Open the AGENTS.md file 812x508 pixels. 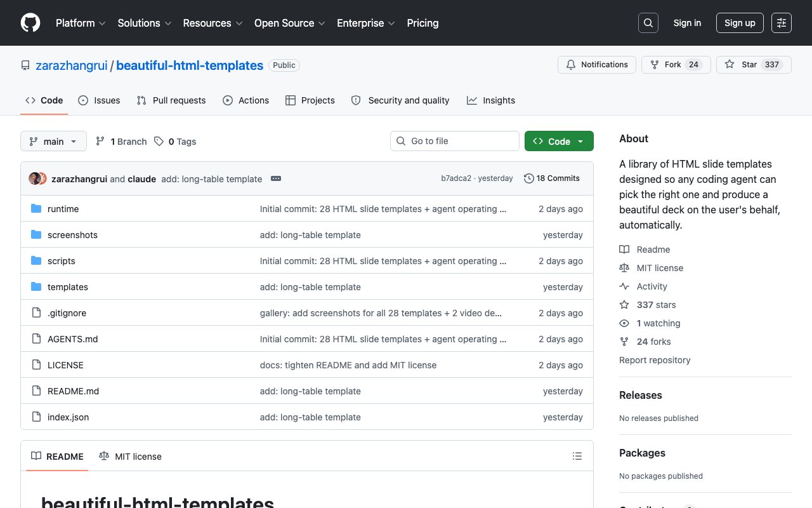73,339
